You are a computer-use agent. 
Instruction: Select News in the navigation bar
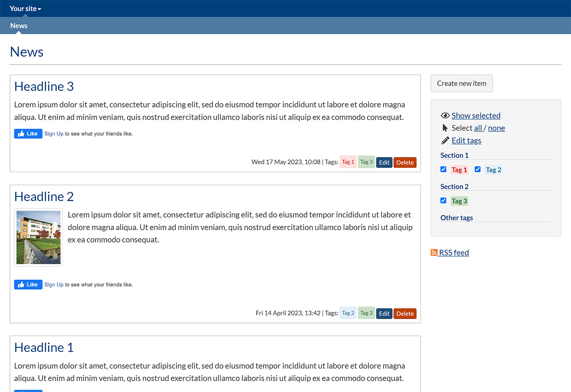(x=18, y=26)
